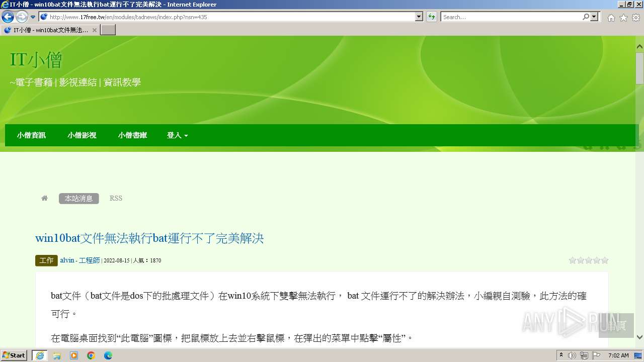Screen dimensions: 644x362
Task: Click the 2022-08-15 post date text
Action: click(117, 260)
